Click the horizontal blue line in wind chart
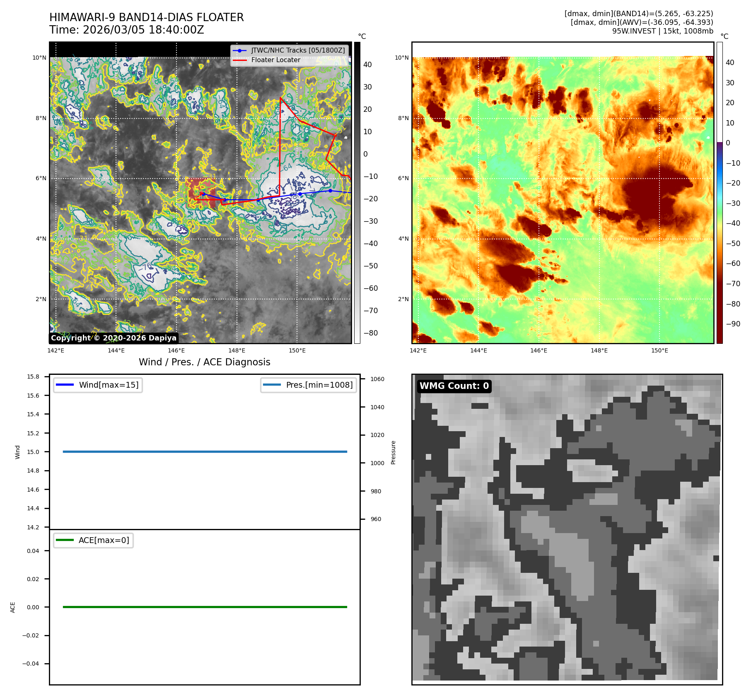Screen dimensions: 751x700 point(205,451)
